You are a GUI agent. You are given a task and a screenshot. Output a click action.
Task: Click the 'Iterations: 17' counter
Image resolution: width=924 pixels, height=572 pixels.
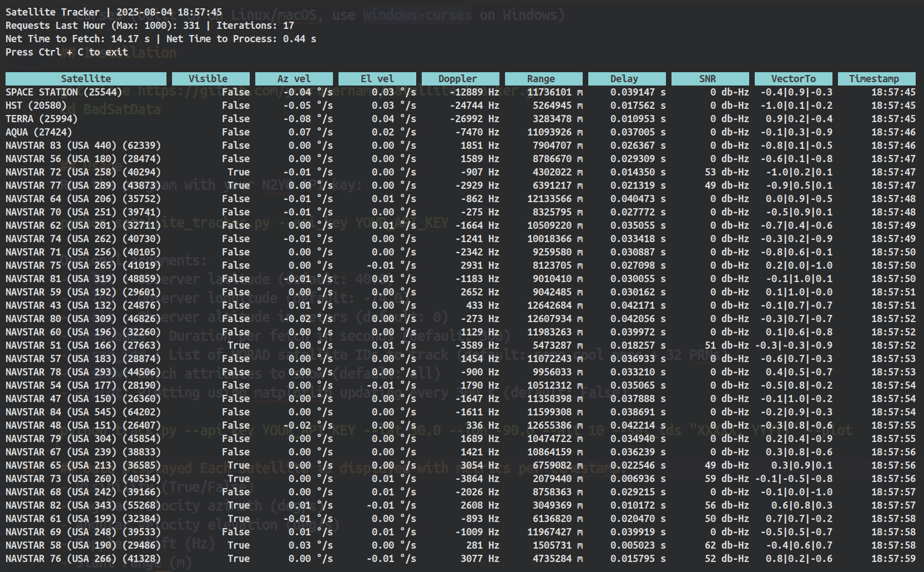255,26
